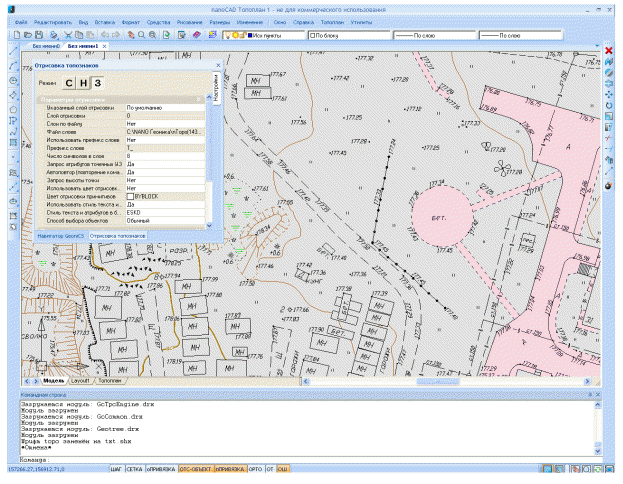This screenshot has width=623, height=484.
Task: Cut selection with the scissors icon
Action: pyautogui.click(x=68, y=35)
